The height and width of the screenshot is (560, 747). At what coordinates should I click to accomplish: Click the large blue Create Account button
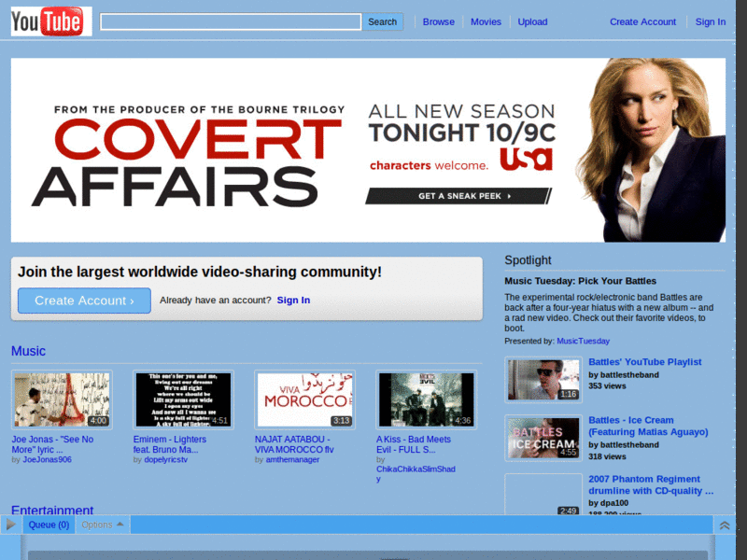coord(84,301)
